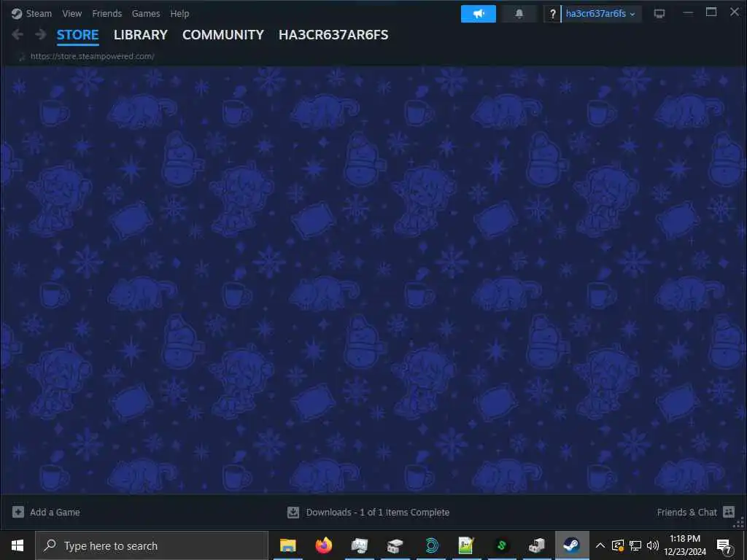The image size is (747, 560).
Task: Go back with the left arrow
Action: [18, 34]
